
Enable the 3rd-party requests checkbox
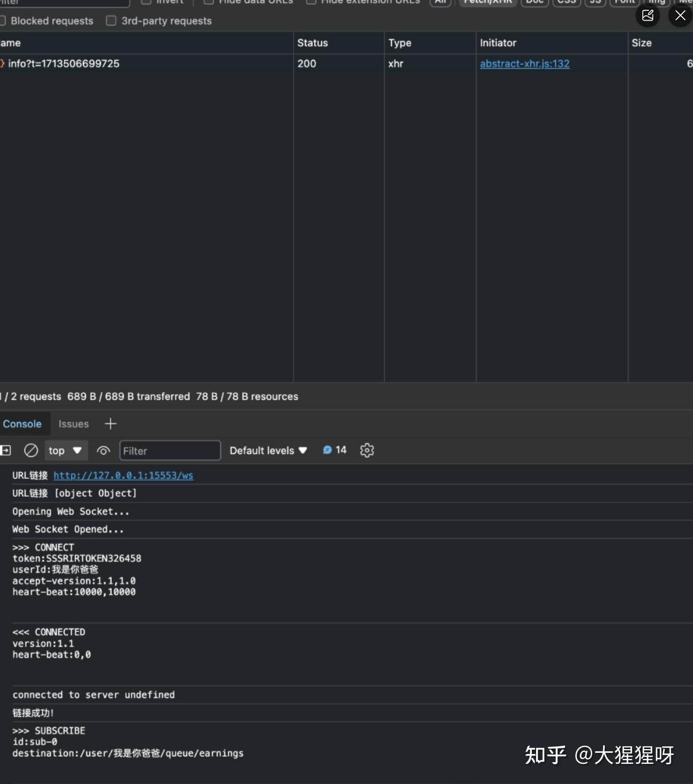pyautogui.click(x=111, y=21)
